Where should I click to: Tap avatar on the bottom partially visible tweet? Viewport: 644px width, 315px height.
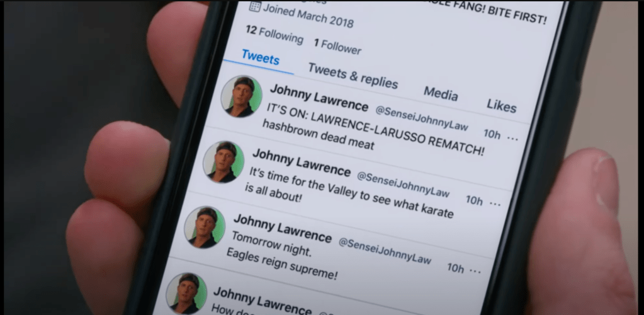pos(186,294)
